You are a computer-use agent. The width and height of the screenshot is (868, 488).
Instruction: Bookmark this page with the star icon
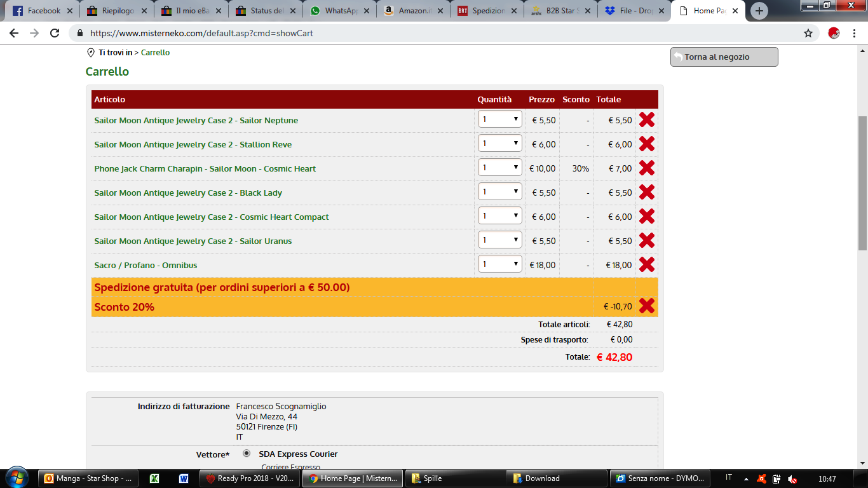pos(808,33)
